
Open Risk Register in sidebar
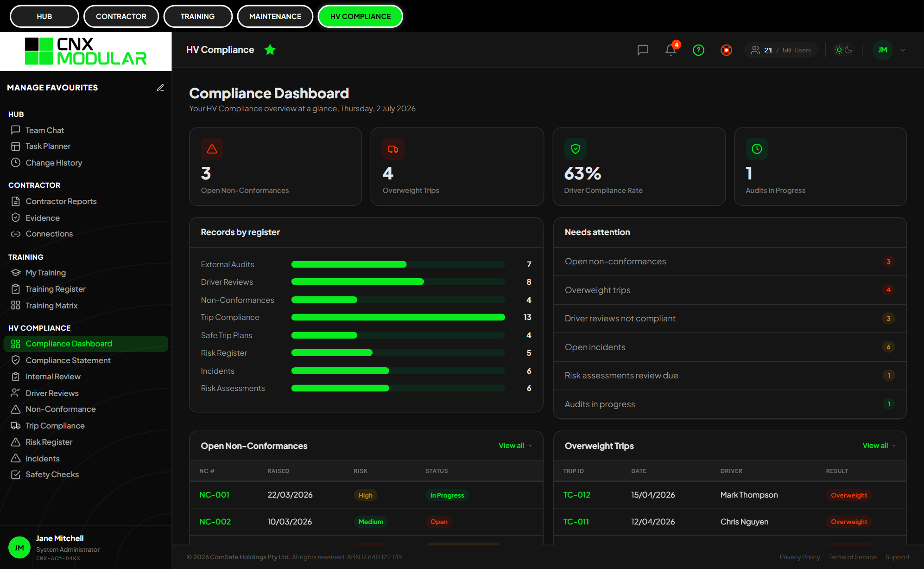click(86, 442)
